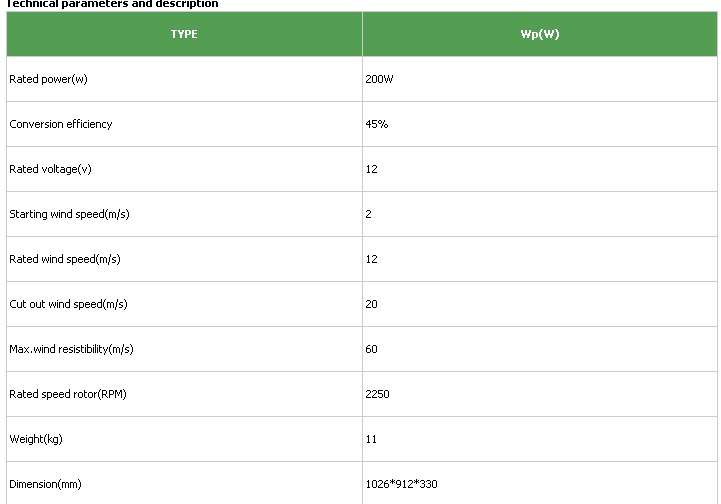721x504 pixels.
Task: Click the max wind value 60
Action: (x=372, y=349)
